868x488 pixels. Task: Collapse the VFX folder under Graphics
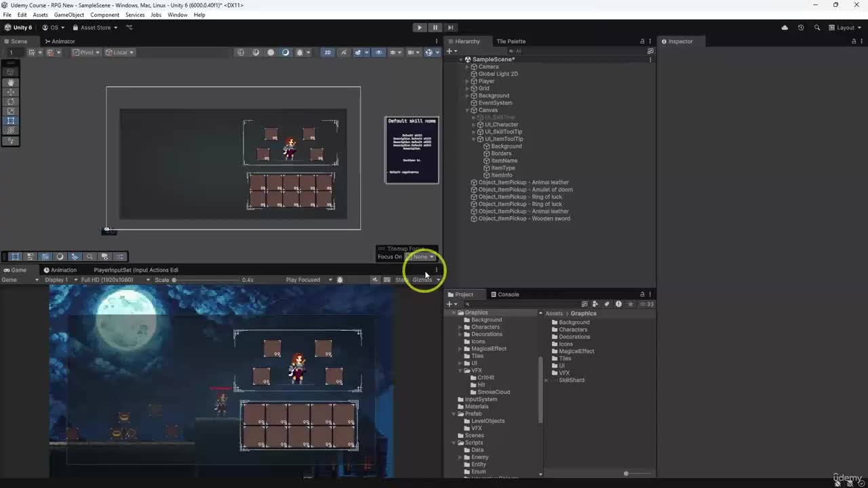(460, 371)
